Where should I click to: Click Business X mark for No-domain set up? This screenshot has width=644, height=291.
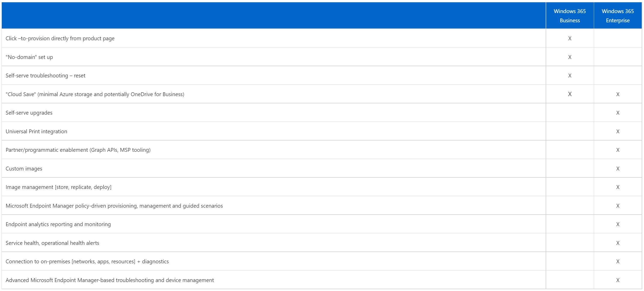coord(569,57)
